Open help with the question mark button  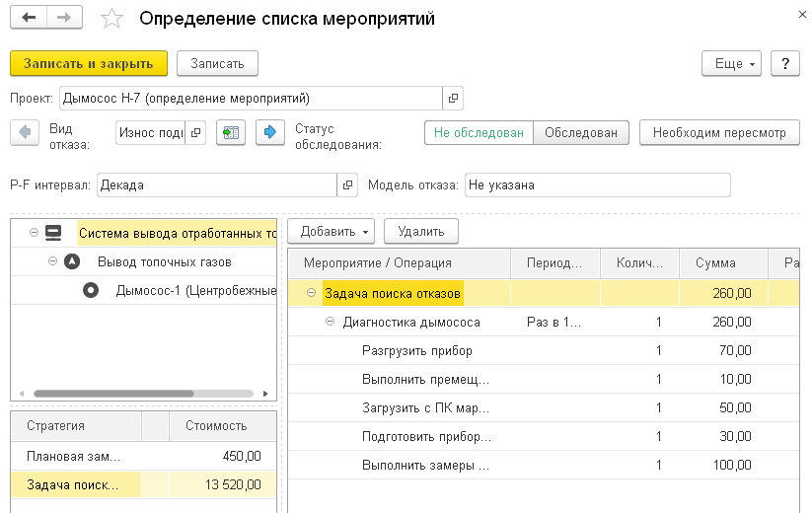(x=785, y=64)
